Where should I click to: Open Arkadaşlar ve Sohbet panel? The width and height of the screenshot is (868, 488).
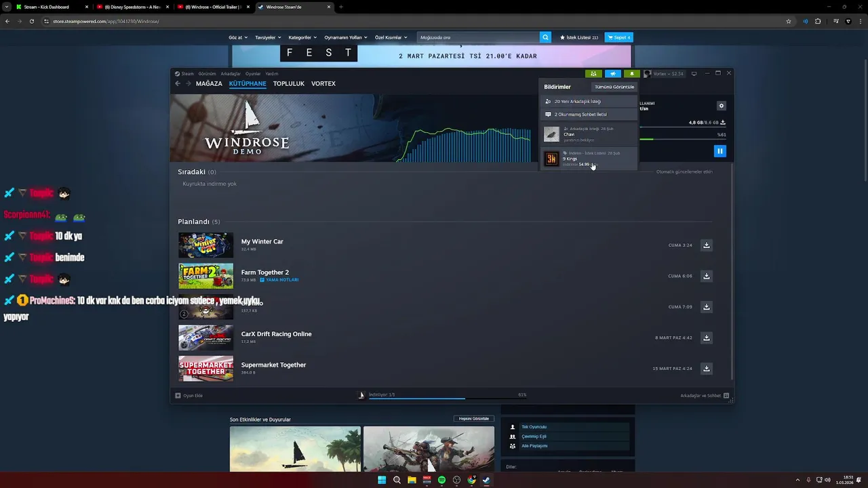coord(705,395)
